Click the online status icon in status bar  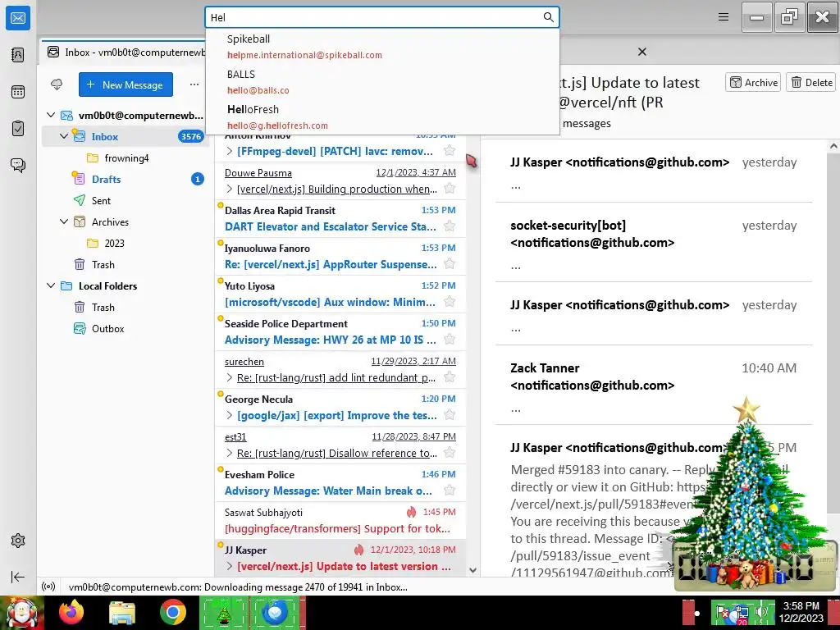click(48, 587)
